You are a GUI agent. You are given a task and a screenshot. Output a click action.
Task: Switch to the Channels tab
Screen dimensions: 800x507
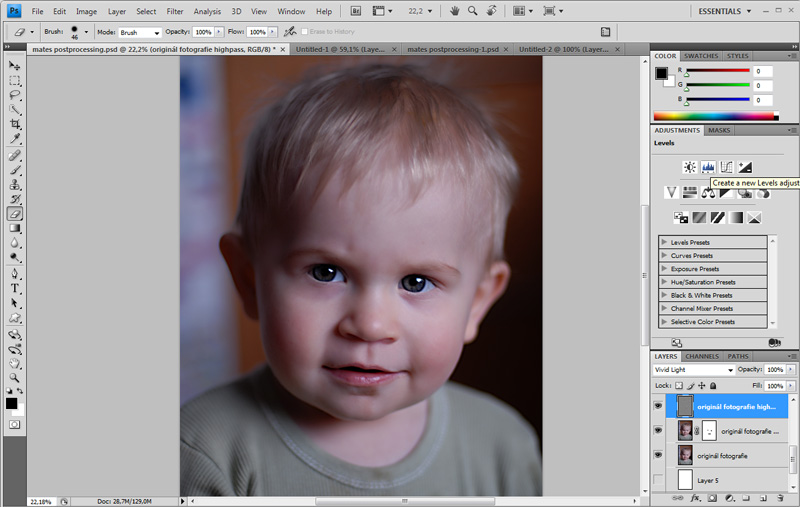(701, 356)
